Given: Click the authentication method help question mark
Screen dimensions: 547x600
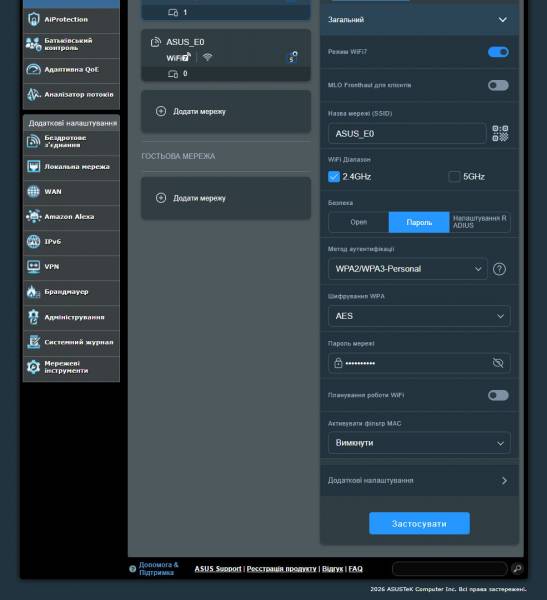Looking at the screenshot, I should point(499,269).
